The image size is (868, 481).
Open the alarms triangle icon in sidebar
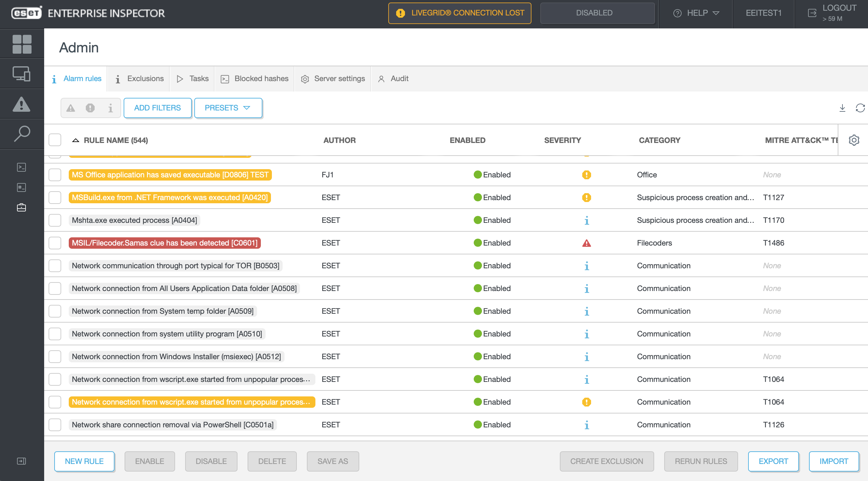point(21,104)
